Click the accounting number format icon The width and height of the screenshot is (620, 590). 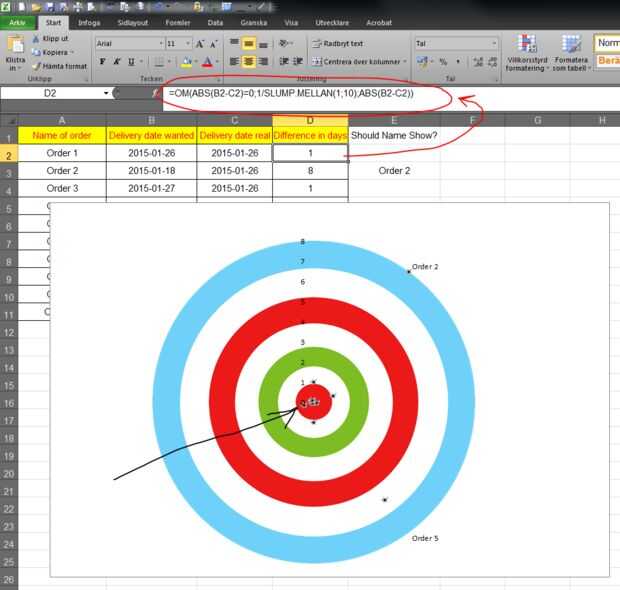pos(422,62)
